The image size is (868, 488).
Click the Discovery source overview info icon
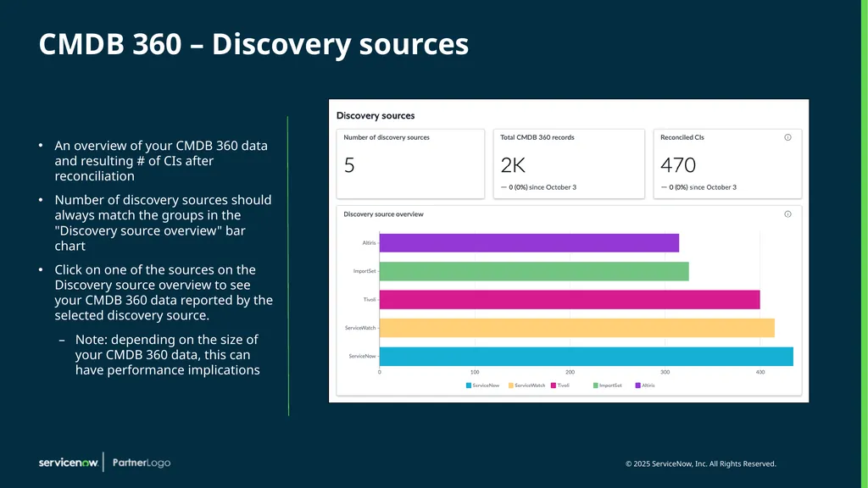tap(787, 214)
